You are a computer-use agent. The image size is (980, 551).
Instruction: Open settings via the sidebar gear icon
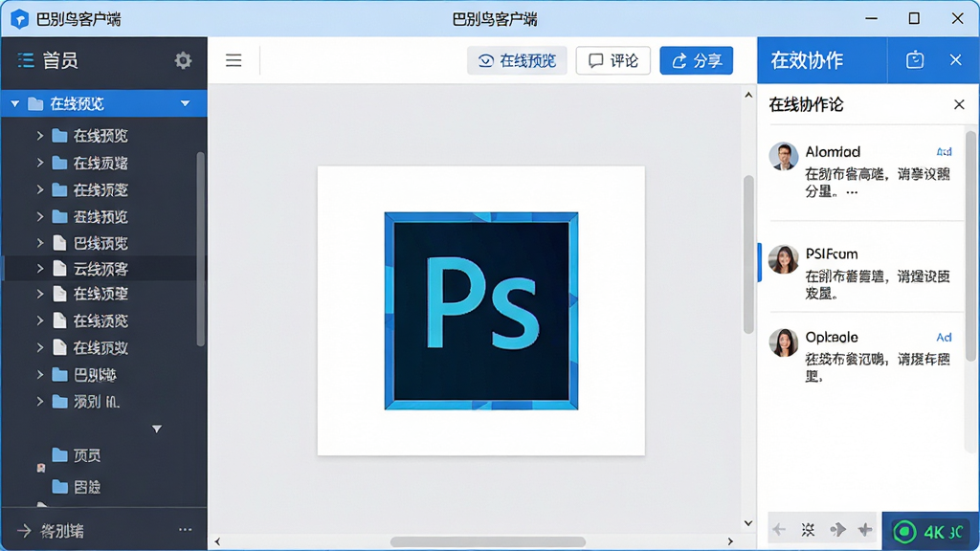pyautogui.click(x=183, y=60)
